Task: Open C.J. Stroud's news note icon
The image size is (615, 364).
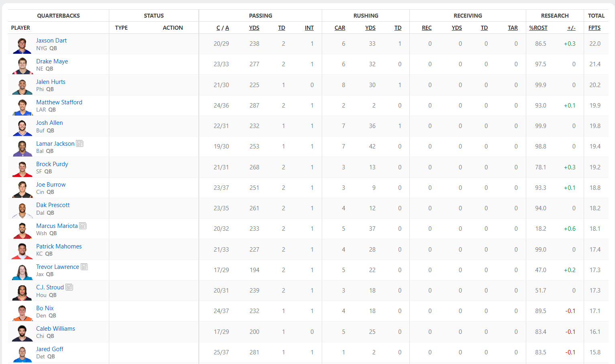Action: pos(69,287)
